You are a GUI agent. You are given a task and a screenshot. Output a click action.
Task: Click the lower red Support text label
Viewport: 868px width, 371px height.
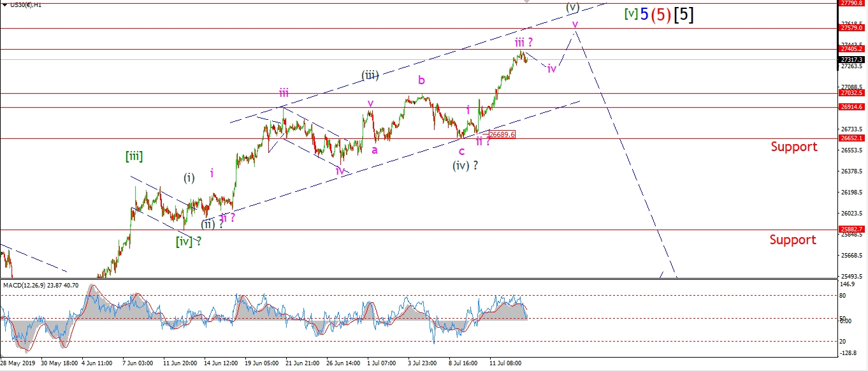click(792, 240)
